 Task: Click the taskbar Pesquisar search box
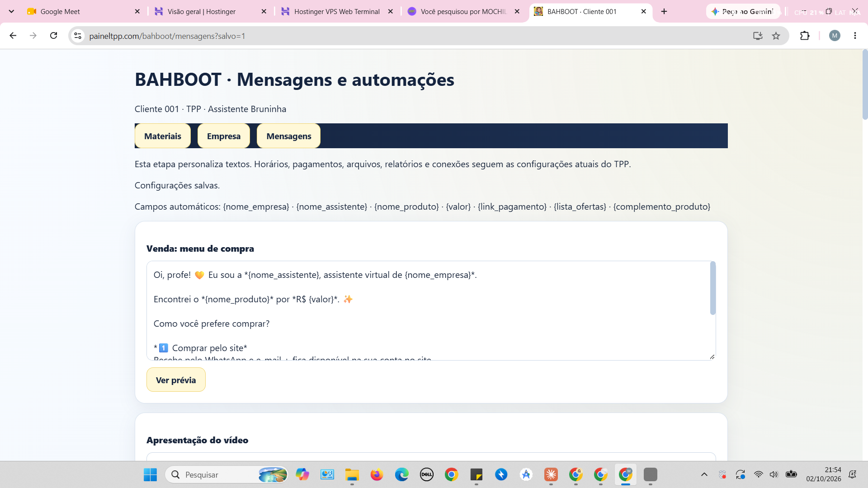click(226, 474)
